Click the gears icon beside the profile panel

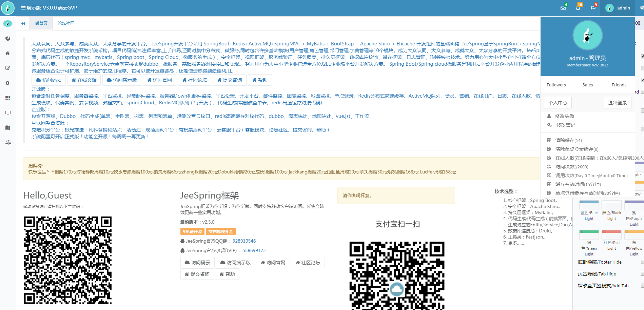click(638, 23)
